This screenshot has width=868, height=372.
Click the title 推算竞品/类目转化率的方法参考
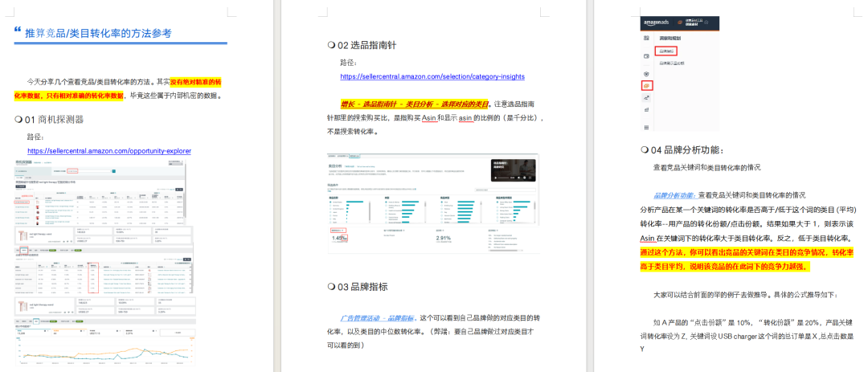point(99,34)
